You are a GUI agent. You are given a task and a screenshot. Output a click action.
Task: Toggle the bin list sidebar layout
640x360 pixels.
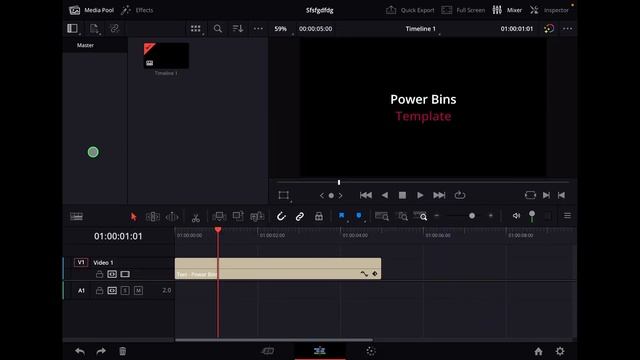point(73,28)
